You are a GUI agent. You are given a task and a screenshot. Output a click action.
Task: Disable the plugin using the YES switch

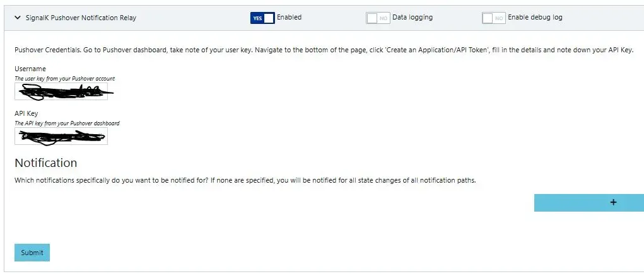(262, 18)
